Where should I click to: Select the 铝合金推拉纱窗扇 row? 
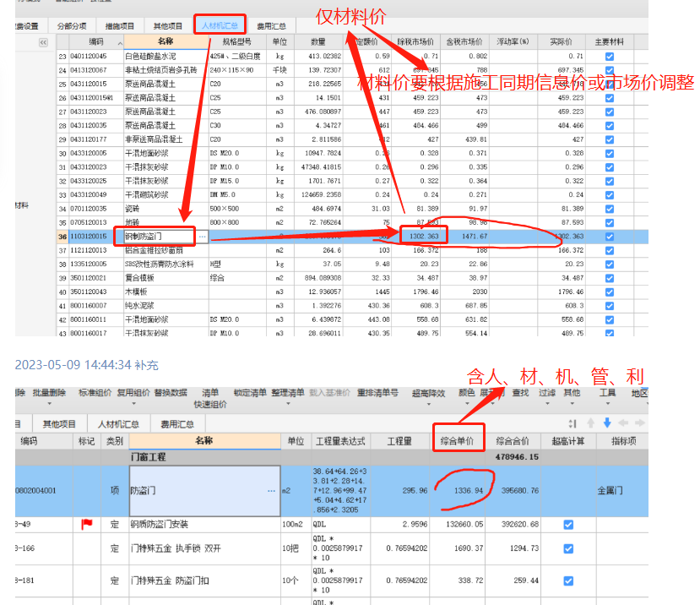pyautogui.click(x=352, y=250)
